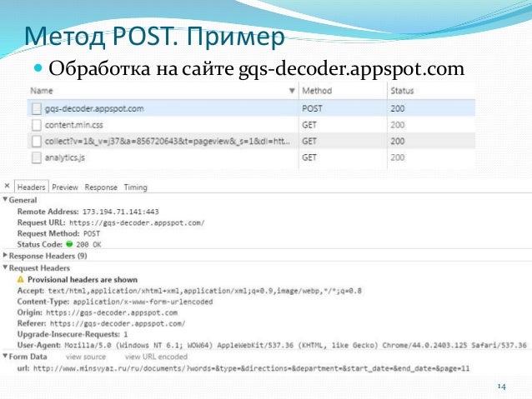Click 200 status cell for analytics.js
Viewport: 532px width, 399px height.
pos(397,157)
